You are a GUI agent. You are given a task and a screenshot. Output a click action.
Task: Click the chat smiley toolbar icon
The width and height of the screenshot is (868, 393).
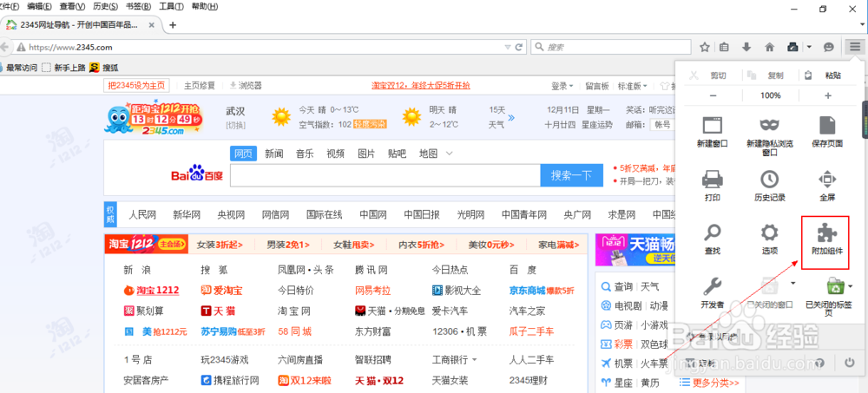(x=828, y=47)
